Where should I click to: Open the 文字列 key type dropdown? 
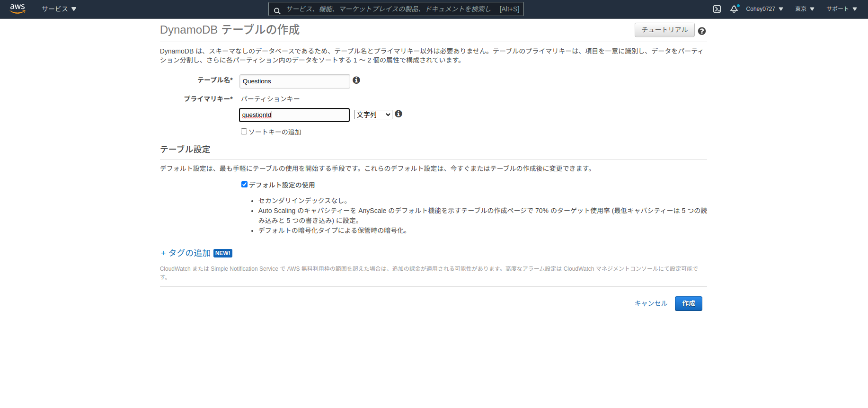pos(373,115)
